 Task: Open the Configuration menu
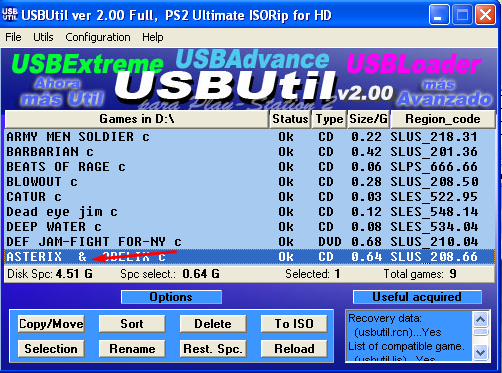(x=98, y=37)
